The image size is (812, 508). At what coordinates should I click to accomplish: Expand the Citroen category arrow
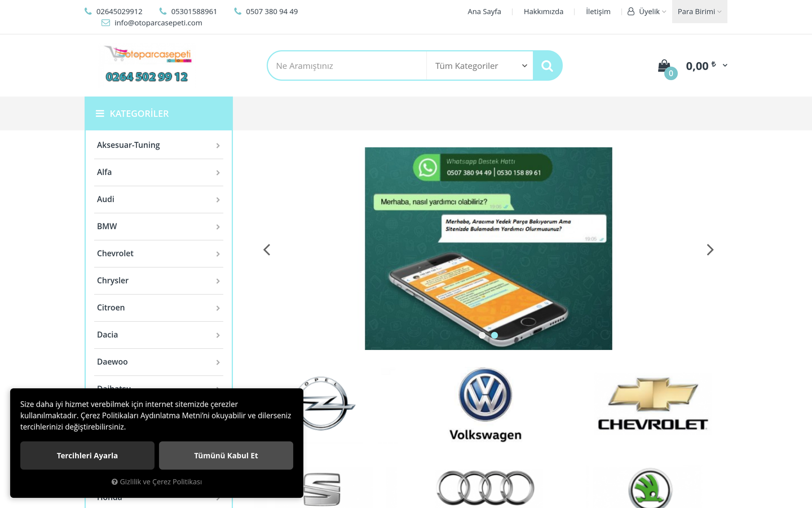tap(218, 308)
